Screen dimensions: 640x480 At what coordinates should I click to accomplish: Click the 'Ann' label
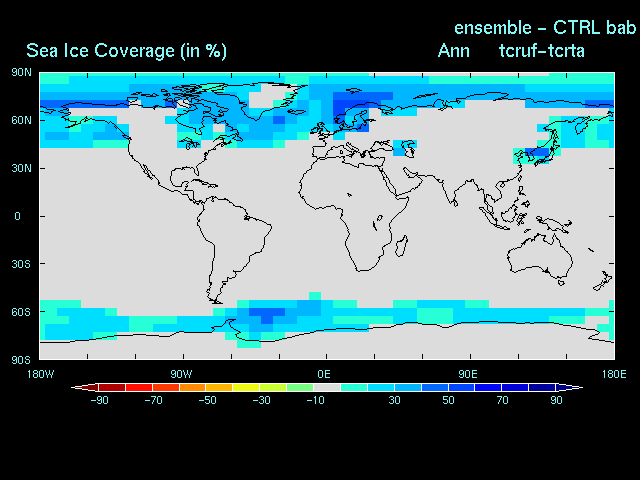tap(453, 51)
